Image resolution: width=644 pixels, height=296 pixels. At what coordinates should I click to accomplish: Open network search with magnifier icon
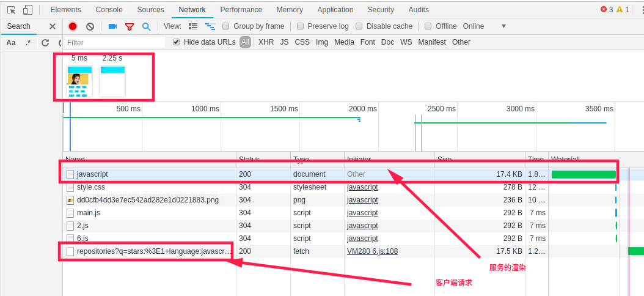pos(146,26)
